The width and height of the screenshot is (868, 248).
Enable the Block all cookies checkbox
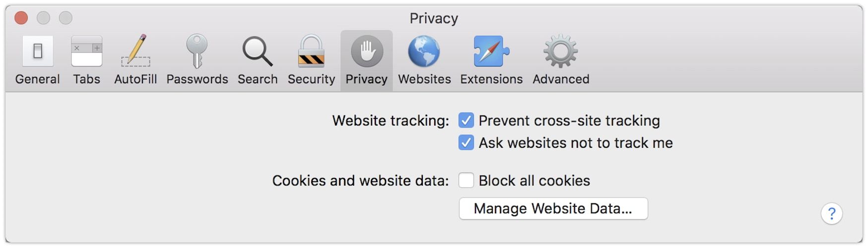pyautogui.click(x=466, y=181)
